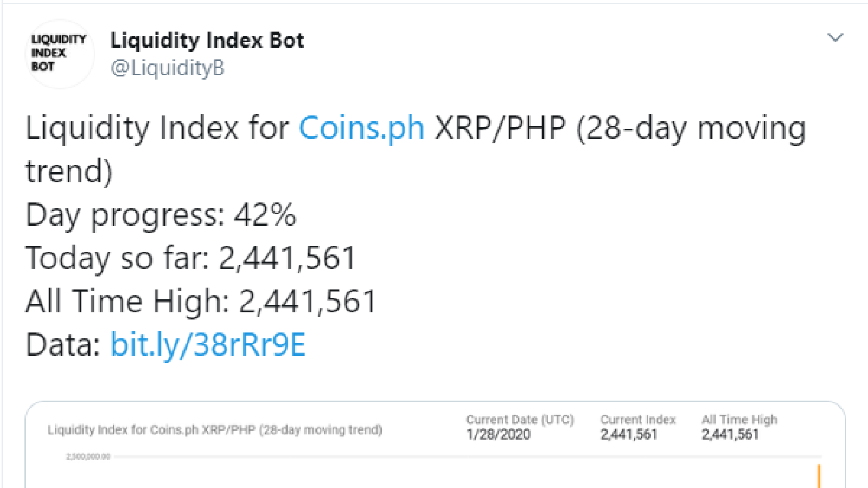Click the orange bar in the chart
The width and height of the screenshot is (868, 488).
[819, 476]
